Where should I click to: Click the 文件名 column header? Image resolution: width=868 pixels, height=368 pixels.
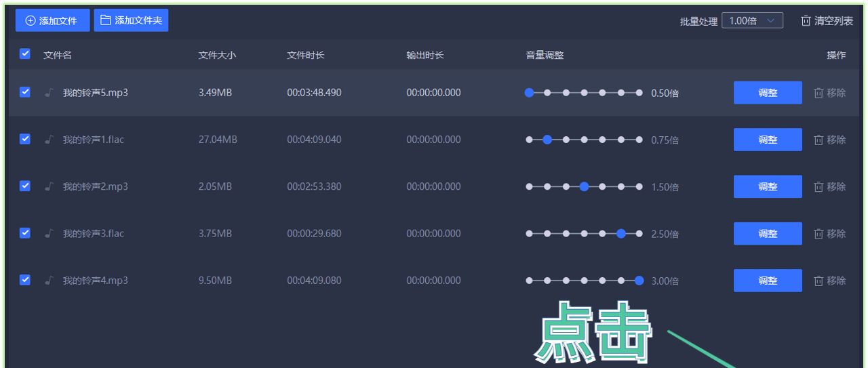point(58,55)
